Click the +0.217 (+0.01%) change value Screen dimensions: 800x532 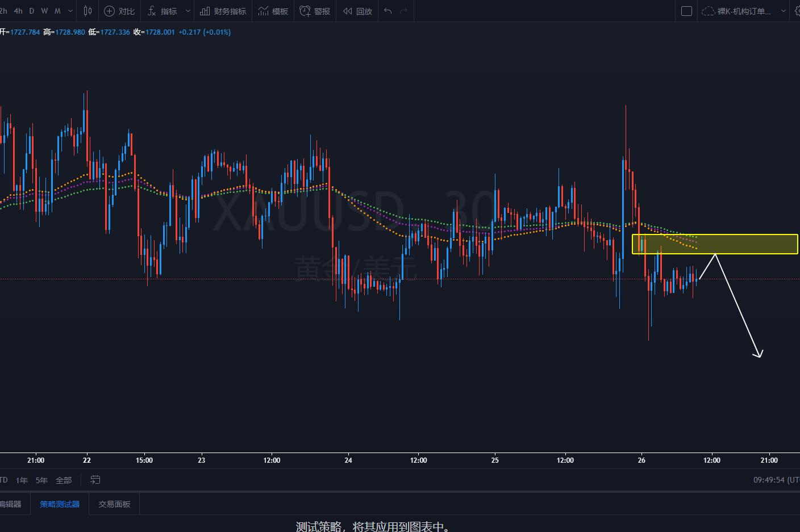[205, 32]
